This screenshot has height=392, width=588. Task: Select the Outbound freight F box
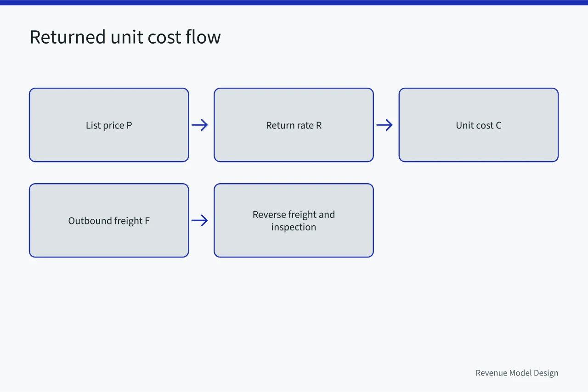click(x=109, y=220)
